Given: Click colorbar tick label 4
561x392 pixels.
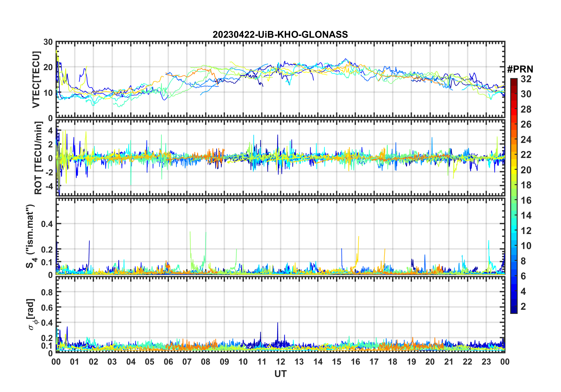Looking at the screenshot, I should [x=524, y=291].
